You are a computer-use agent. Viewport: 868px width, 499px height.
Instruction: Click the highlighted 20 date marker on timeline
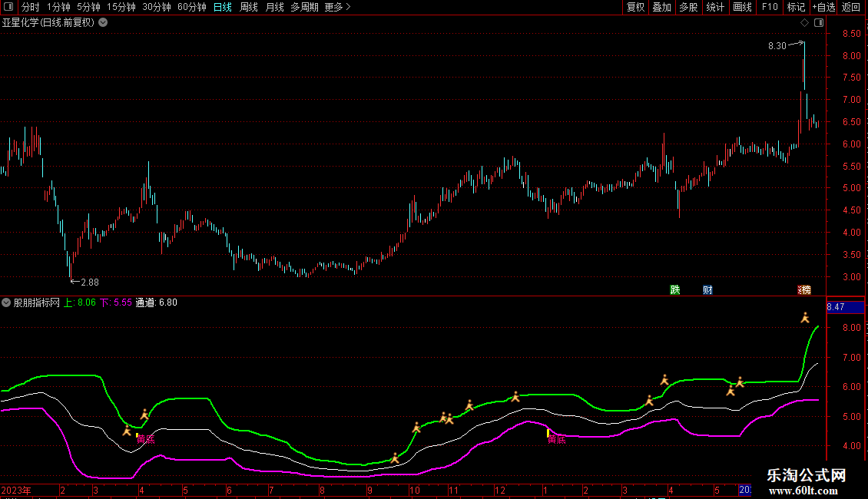point(744,489)
